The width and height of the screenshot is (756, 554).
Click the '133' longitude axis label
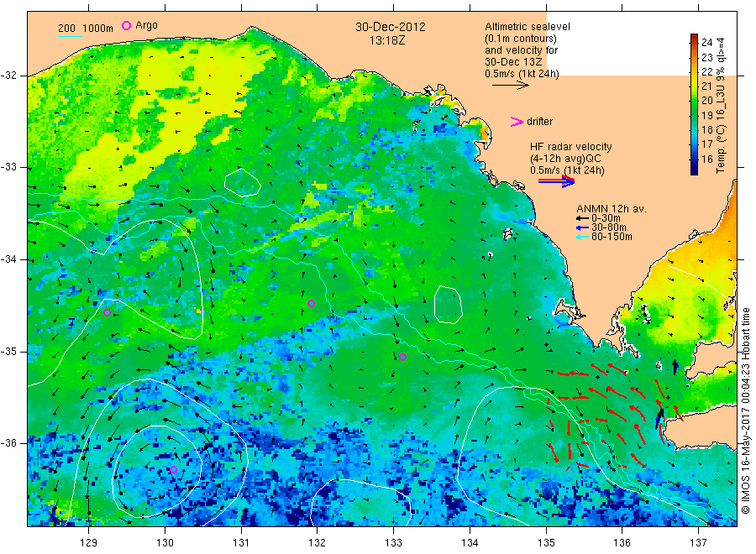point(393,543)
